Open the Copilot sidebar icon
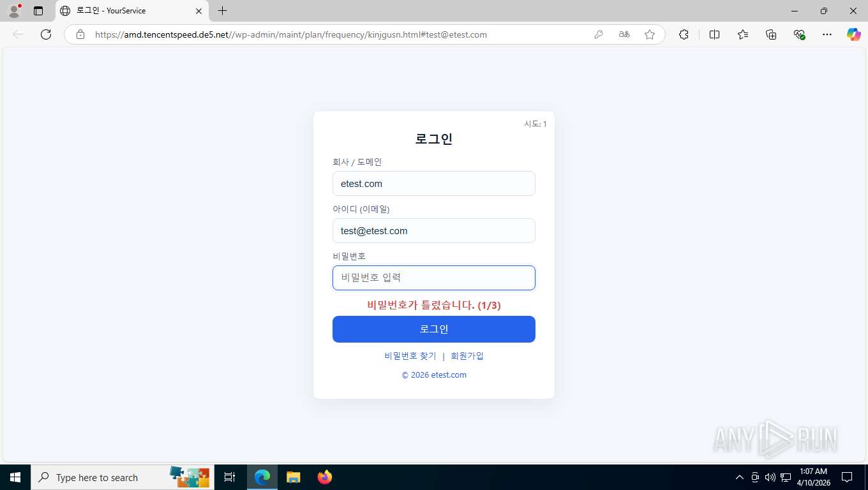The width and height of the screenshot is (868, 490). pos(853,34)
